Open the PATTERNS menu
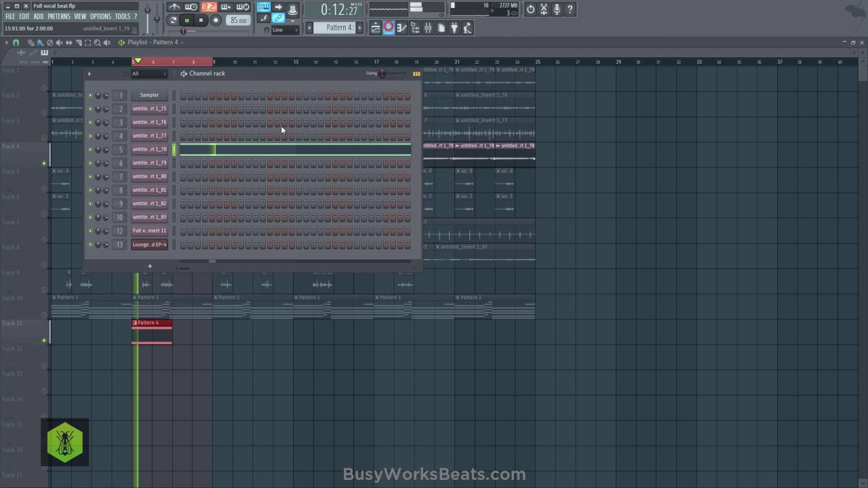This screenshot has height=488, width=868. (x=59, y=16)
